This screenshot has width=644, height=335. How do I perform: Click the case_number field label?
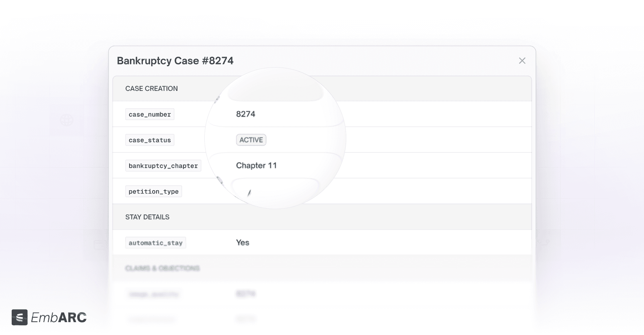tap(150, 114)
